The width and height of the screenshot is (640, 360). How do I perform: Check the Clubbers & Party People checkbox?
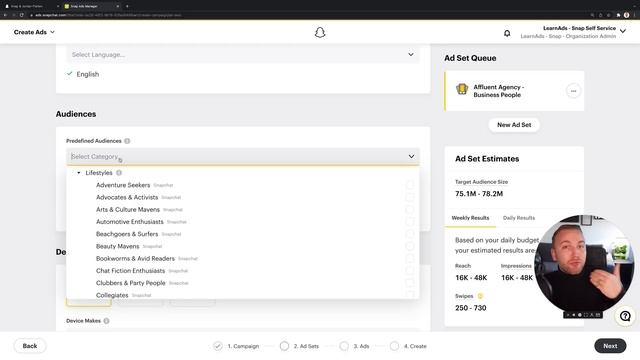[x=410, y=283]
